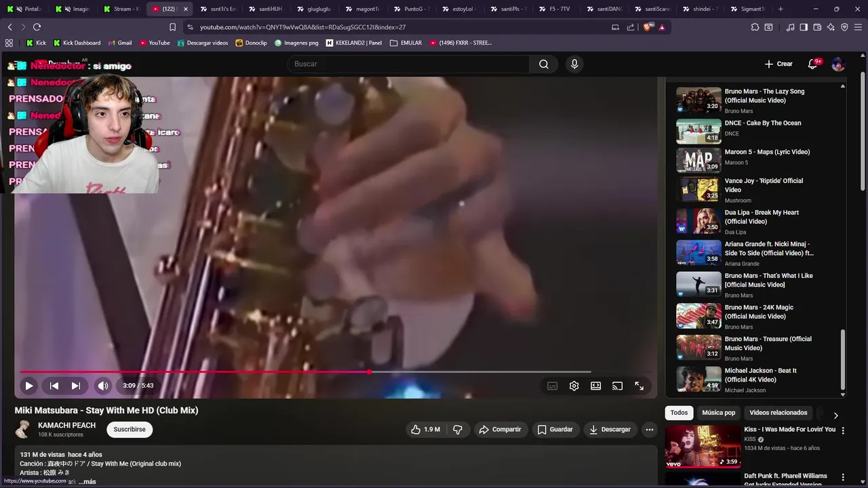Like the video with 1.9 M

tap(425, 430)
